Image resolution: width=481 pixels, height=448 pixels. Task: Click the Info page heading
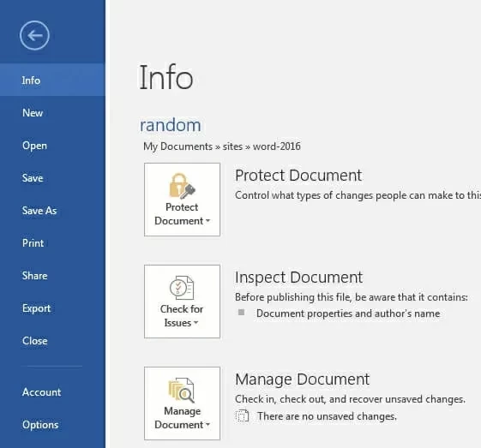pos(166,77)
